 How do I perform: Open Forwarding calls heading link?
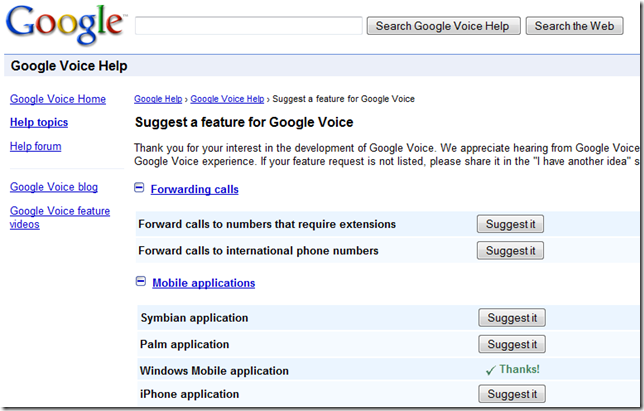[x=195, y=189]
